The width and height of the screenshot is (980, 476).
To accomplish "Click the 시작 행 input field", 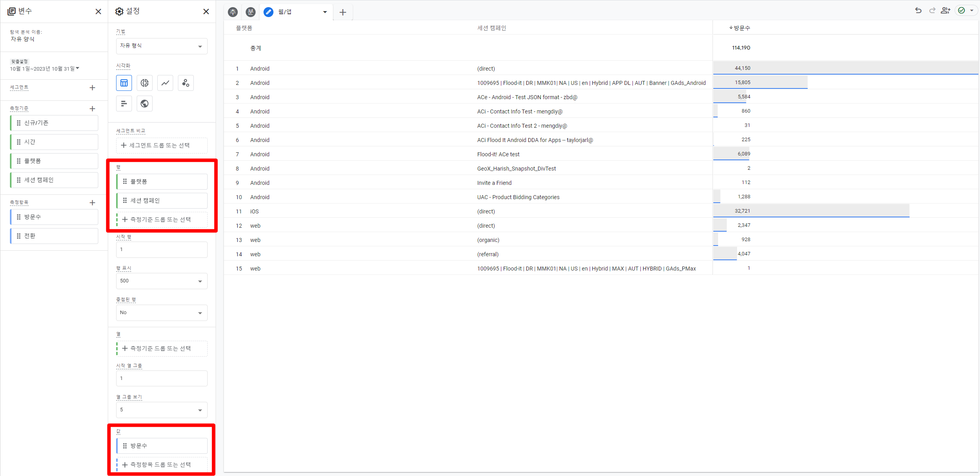I will click(162, 250).
